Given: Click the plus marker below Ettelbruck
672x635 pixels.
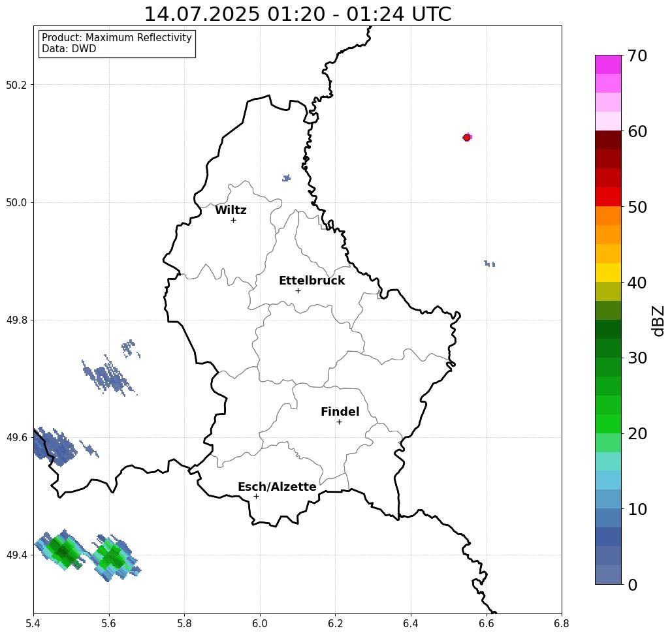Looking at the screenshot, I should [x=298, y=290].
